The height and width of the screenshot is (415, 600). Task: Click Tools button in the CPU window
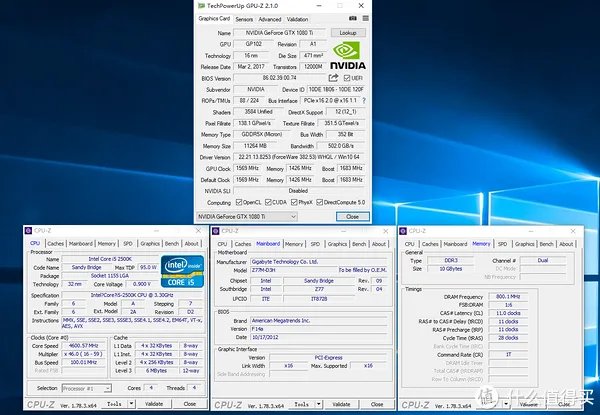point(114,404)
